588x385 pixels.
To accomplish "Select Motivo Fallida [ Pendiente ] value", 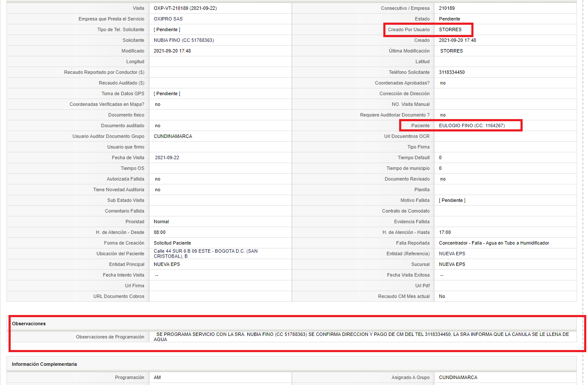I will (452, 200).
